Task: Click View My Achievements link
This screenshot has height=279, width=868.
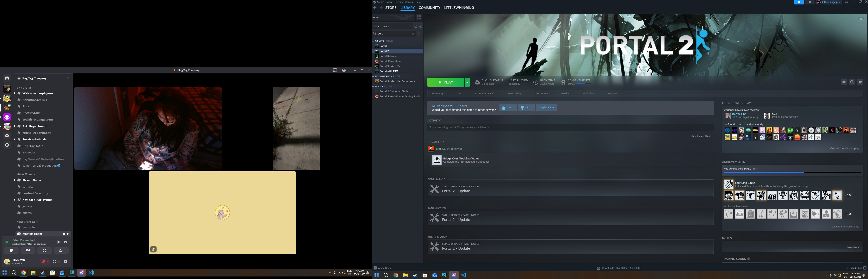Action: 845,227
